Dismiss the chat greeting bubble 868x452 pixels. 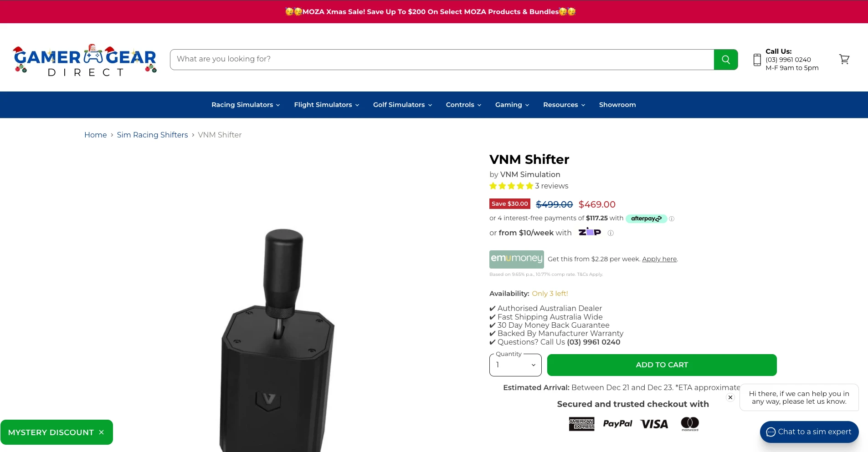pos(730,397)
